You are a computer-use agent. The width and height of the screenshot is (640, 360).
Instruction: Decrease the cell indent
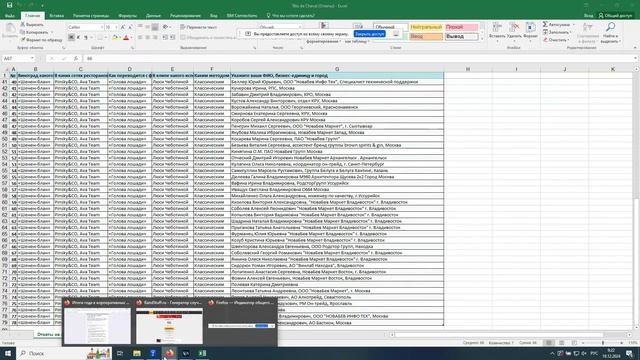[x=165, y=38]
